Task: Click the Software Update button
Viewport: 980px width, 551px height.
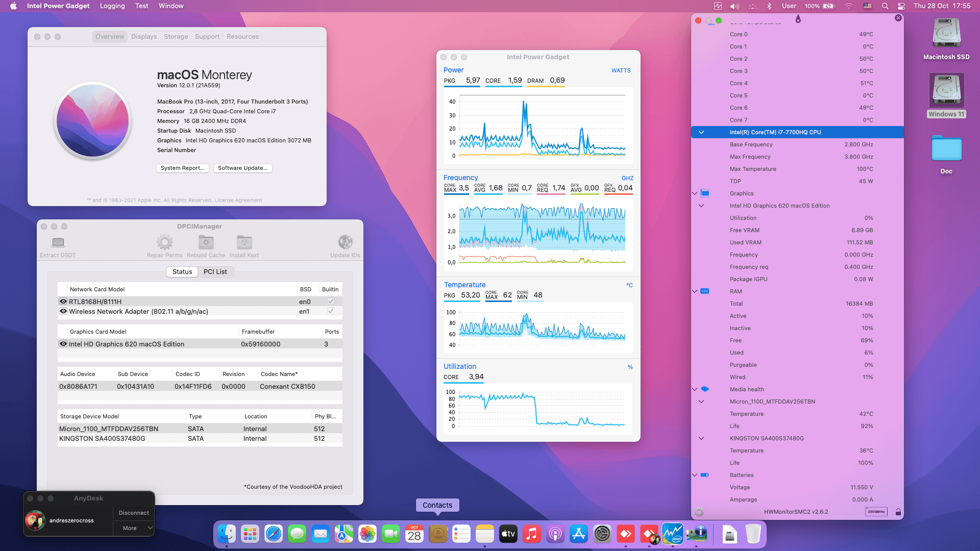Action: pyautogui.click(x=242, y=168)
